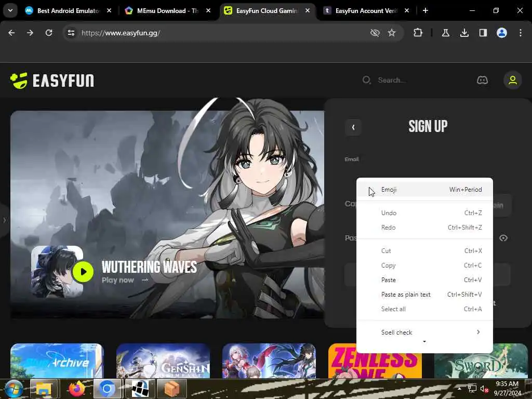Select Emoji in context menu
The width and height of the screenshot is (532, 399).
424,189
